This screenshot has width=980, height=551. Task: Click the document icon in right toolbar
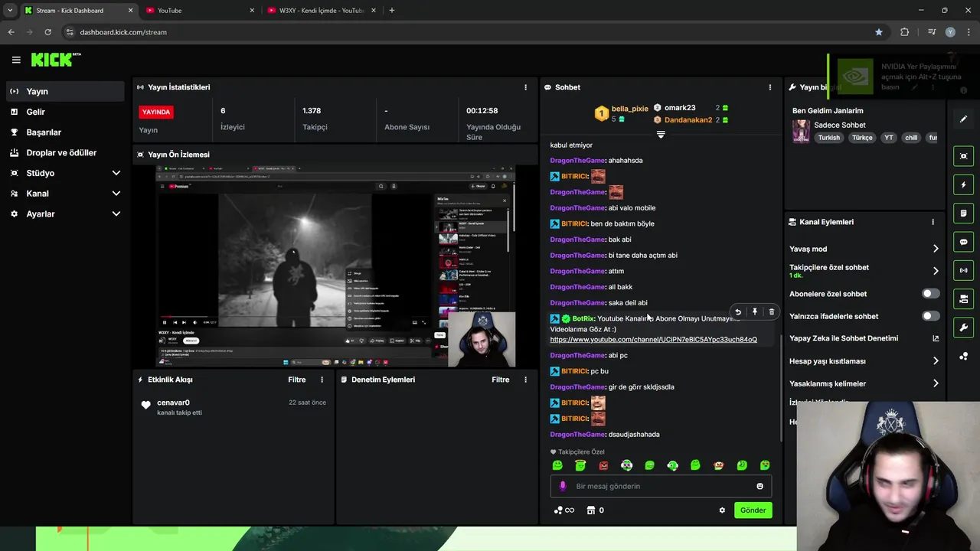[963, 214]
